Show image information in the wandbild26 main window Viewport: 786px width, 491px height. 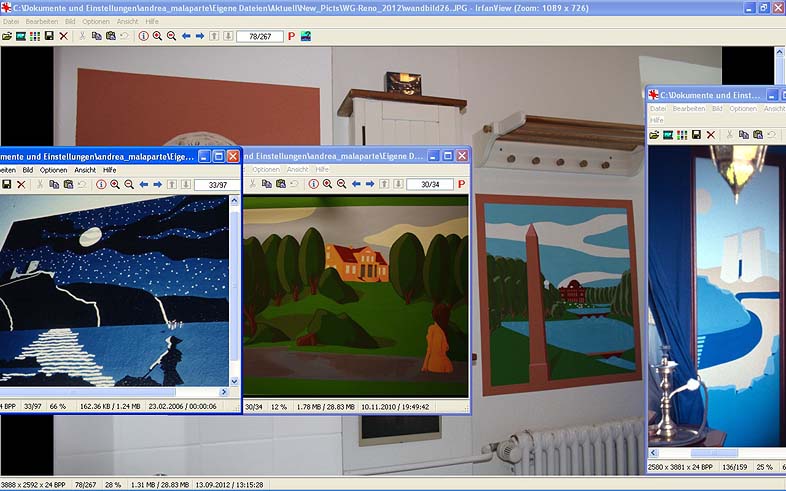coord(143,36)
